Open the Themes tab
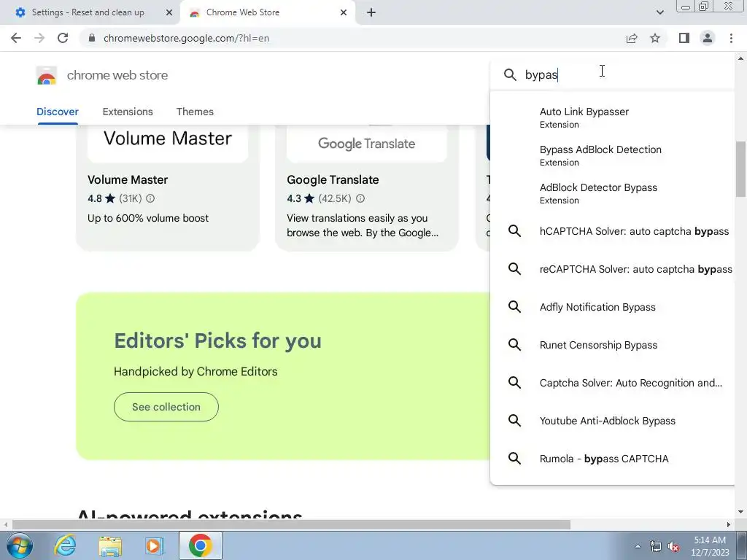Screen dimensions: 747x560 [195, 112]
